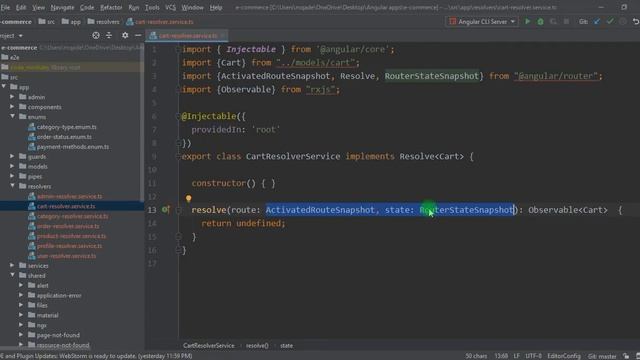Click the '../models/cart' import path
This screenshot has width=640, height=360.
point(316,63)
